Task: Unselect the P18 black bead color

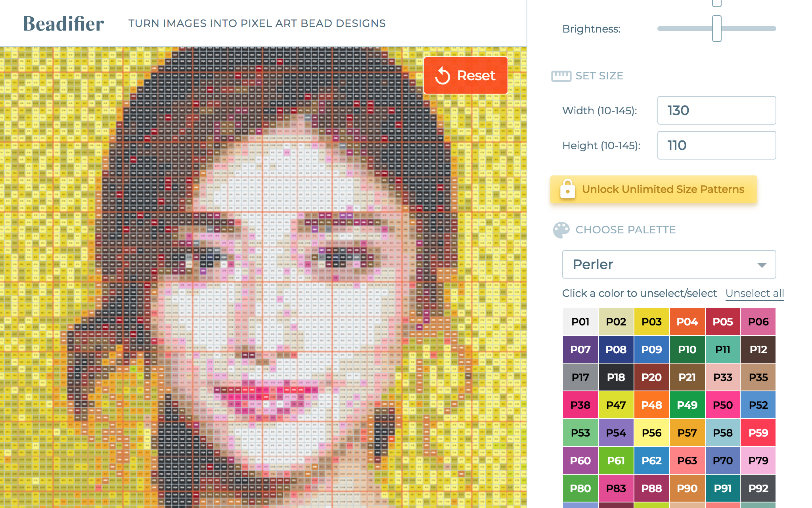Action: click(616, 377)
